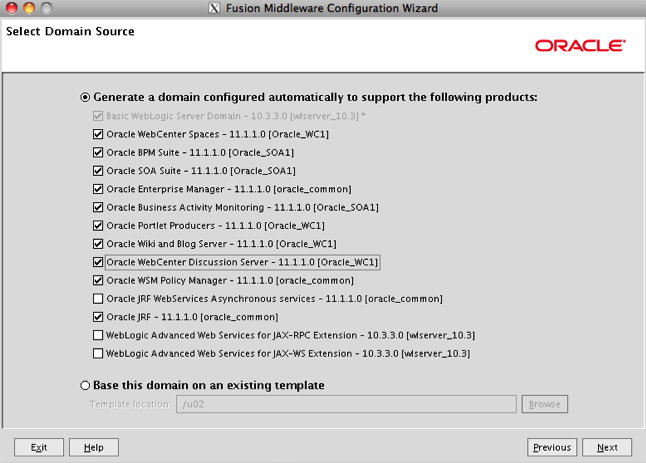Uncheck Oracle Business Activity Monitoring
646x463 pixels.
tap(98, 207)
